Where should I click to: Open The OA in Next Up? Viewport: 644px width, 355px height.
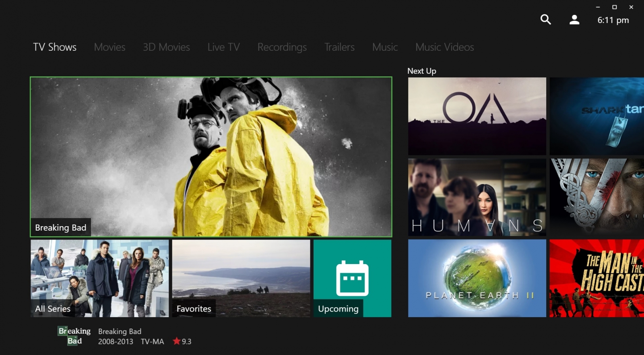[x=477, y=116]
